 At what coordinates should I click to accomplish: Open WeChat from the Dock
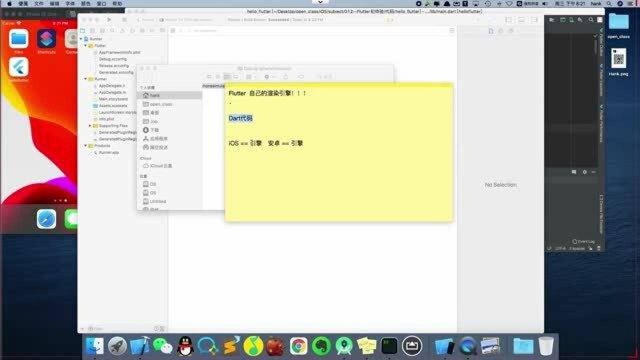point(162,346)
